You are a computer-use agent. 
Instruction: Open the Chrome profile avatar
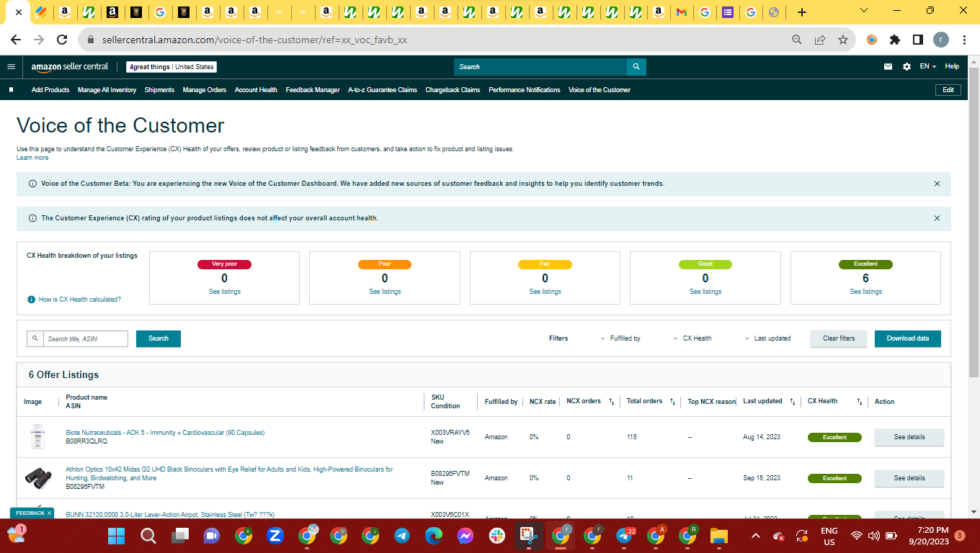(x=941, y=40)
